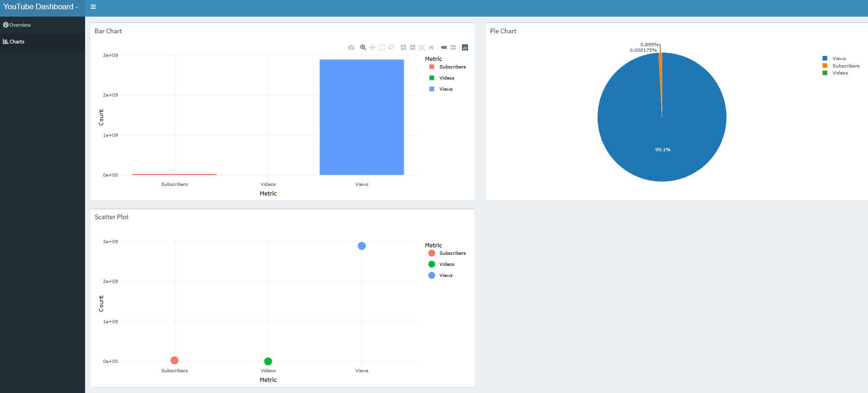Open the Plotly logo link
This screenshot has width=868, height=393.
[465, 47]
